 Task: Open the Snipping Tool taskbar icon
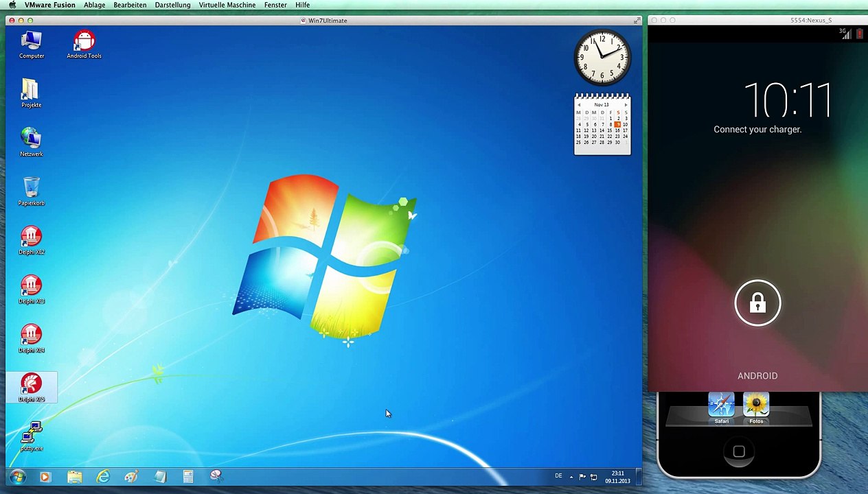tap(216, 477)
